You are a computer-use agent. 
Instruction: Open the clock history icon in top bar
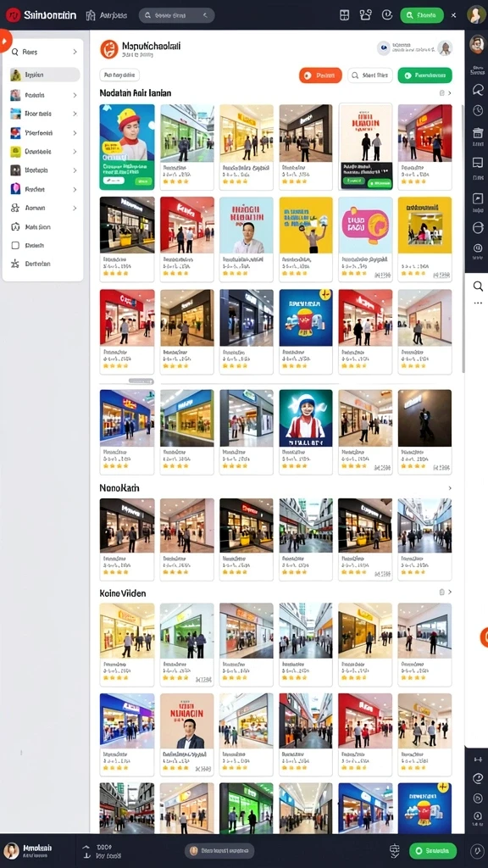tap(387, 15)
